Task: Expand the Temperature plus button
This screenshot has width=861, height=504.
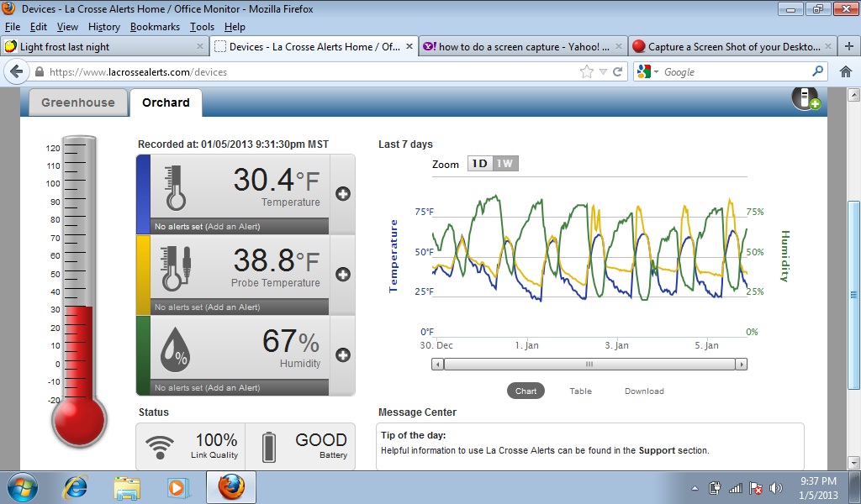Action: [343, 193]
